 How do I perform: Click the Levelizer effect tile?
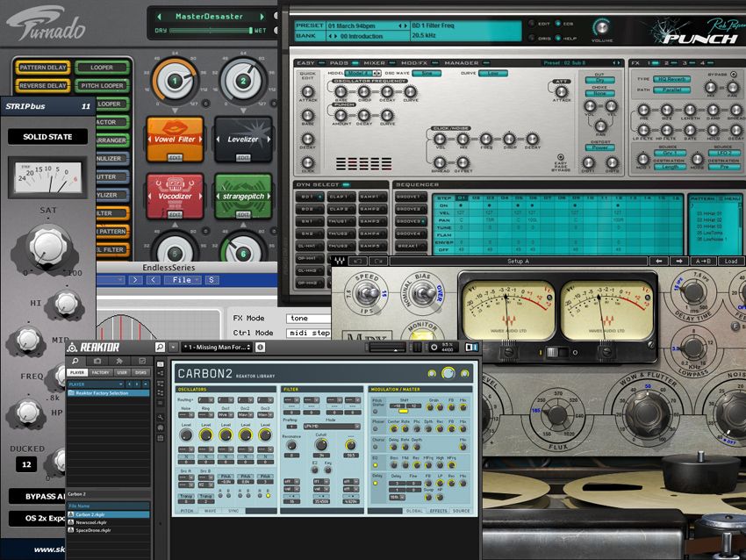pyautogui.click(x=243, y=139)
